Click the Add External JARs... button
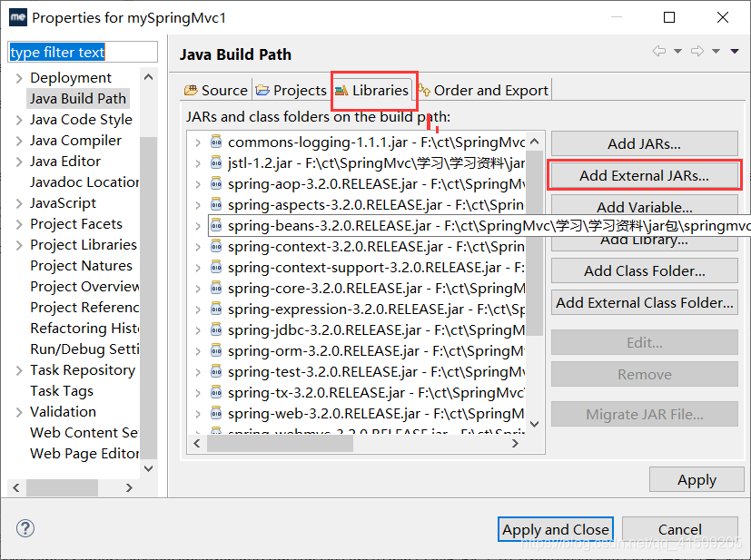The height and width of the screenshot is (560, 751). point(644,176)
